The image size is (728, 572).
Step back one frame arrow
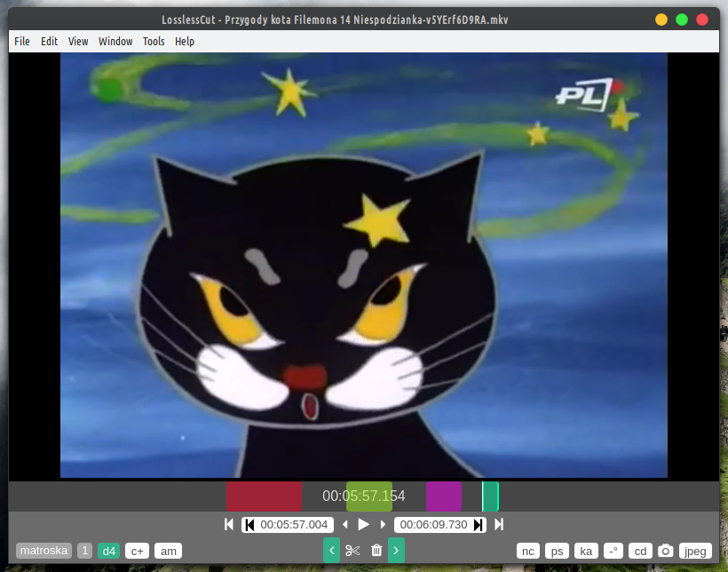point(345,525)
